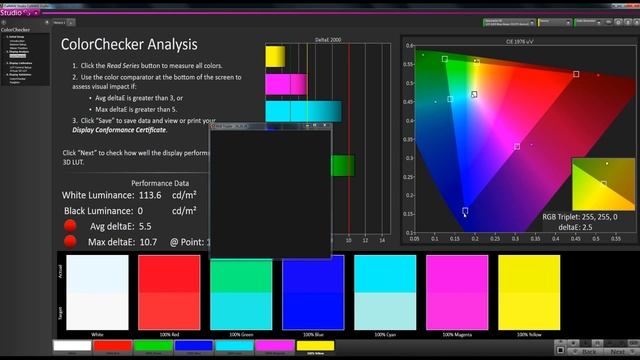This screenshot has height=360, width=640.
Task: Select the small green swatch in the bottom strip
Action: [153, 346]
